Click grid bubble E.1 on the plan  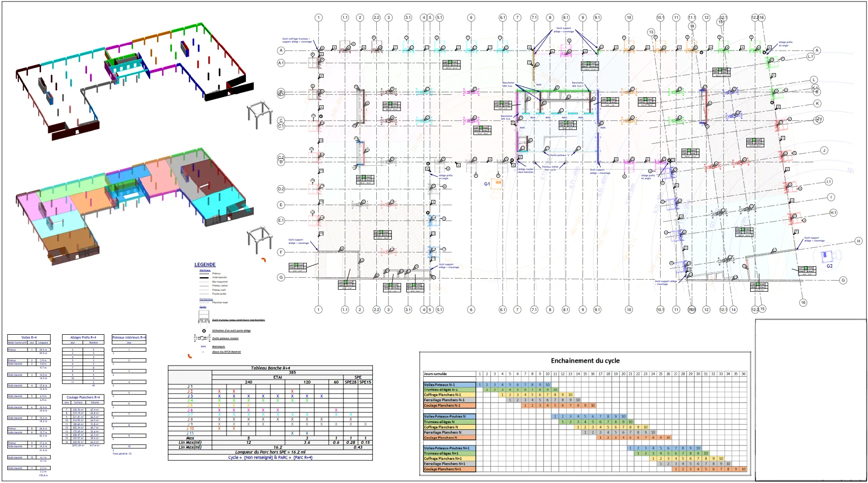pyautogui.click(x=281, y=220)
